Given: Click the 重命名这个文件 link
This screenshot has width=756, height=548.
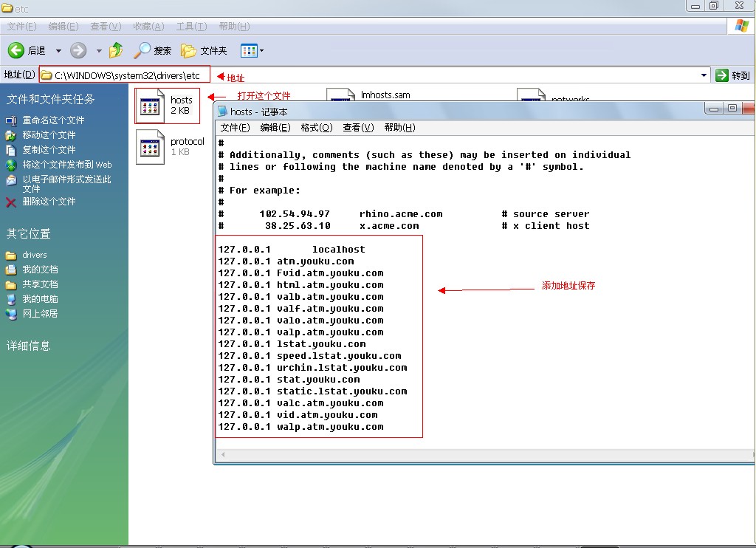Looking at the screenshot, I should (x=53, y=120).
